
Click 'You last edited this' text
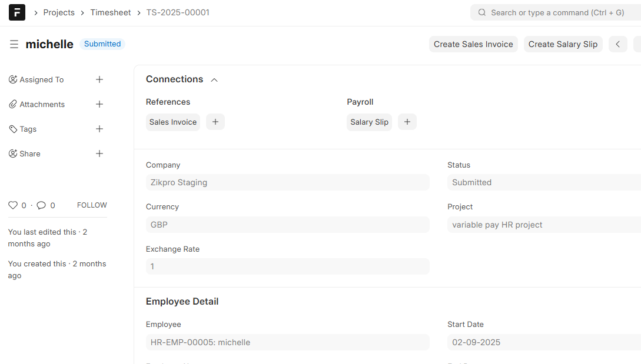48,238
